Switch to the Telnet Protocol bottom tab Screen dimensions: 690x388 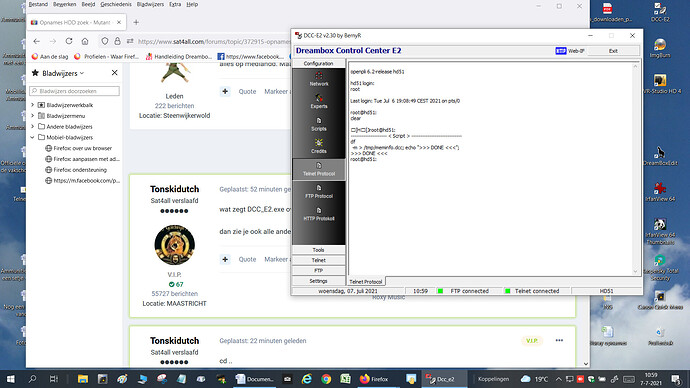point(366,282)
